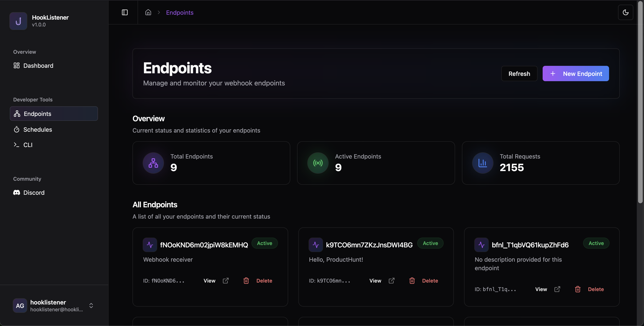Delete the bfnl_T1q endpoint

pyautogui.click(x=595, y=289)
